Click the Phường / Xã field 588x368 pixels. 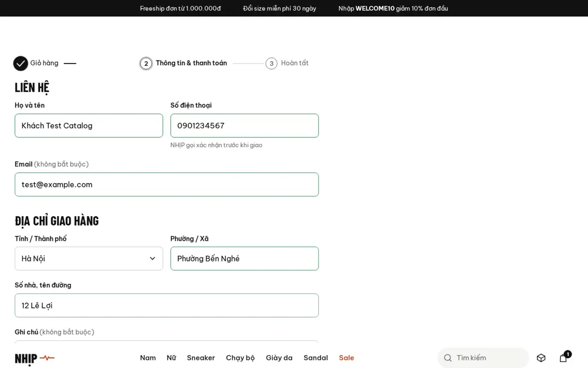pyautogui.click(x=245, y=258)
